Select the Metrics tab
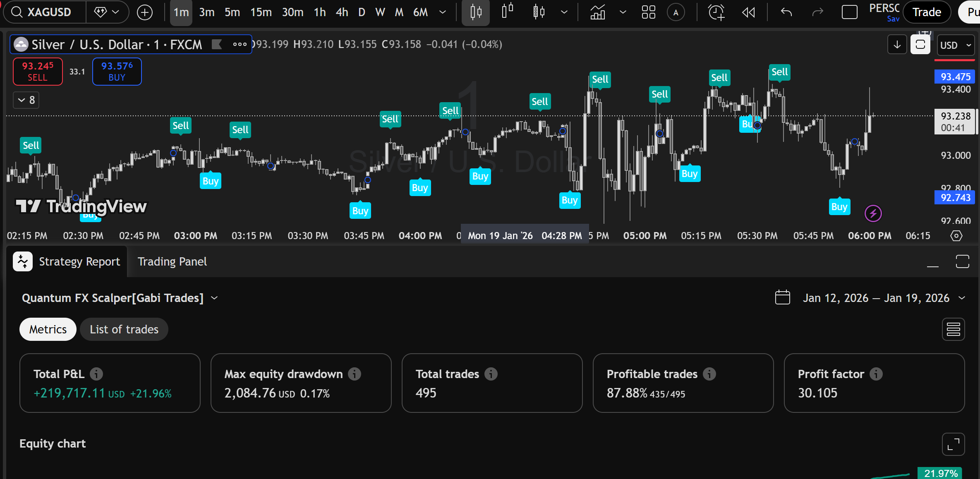 [x=48, y=329]
